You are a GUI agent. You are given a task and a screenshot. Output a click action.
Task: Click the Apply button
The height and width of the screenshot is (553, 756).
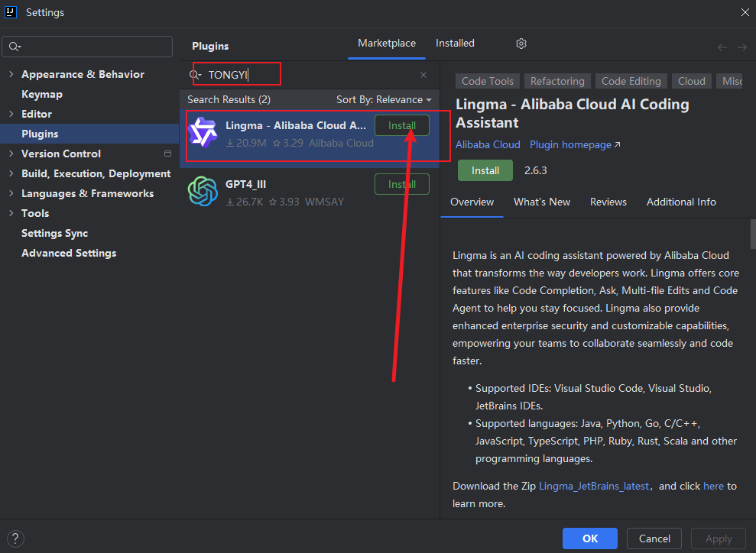[719, 538]
